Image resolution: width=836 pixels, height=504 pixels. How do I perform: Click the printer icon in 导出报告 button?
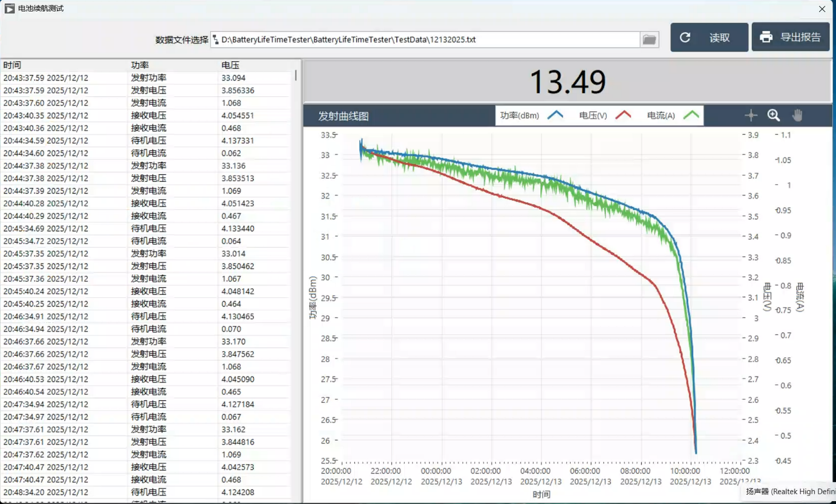(x=766, y=37)
